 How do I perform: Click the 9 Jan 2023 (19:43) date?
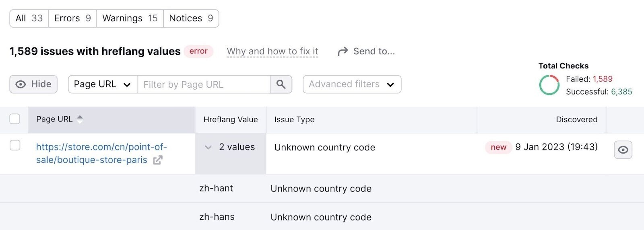[556, 147]
